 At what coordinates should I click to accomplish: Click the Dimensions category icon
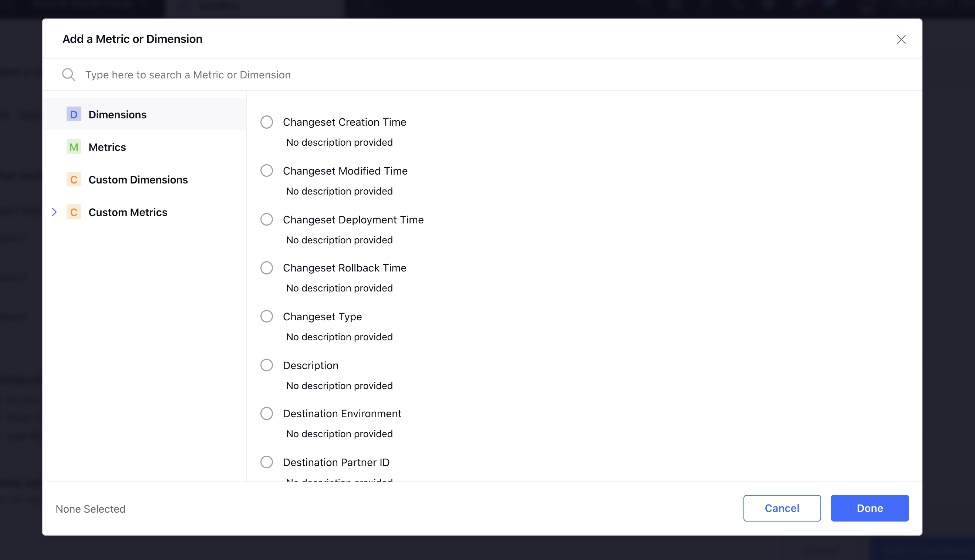(x=74, y=114)
